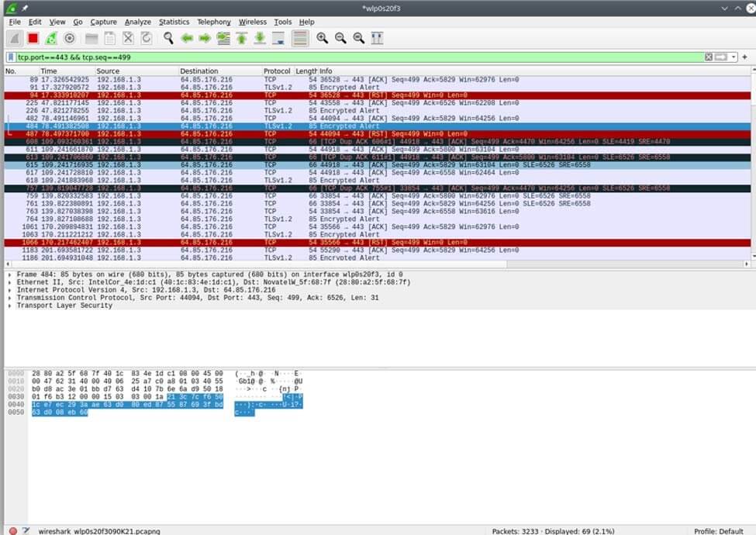Image resolution: width=756 pixels, height=535 pixels.
Task: Go back to previous packet arrow
Action: coord(187,39)
